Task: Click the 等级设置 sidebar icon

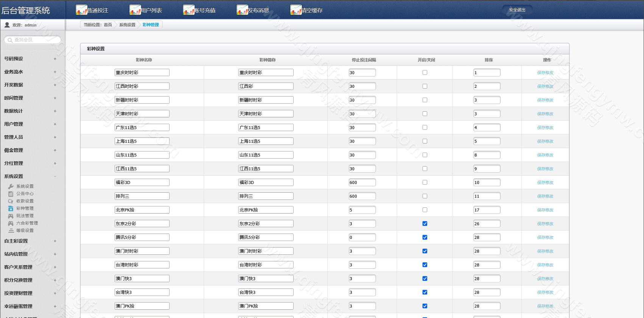Action: point(11,231)
